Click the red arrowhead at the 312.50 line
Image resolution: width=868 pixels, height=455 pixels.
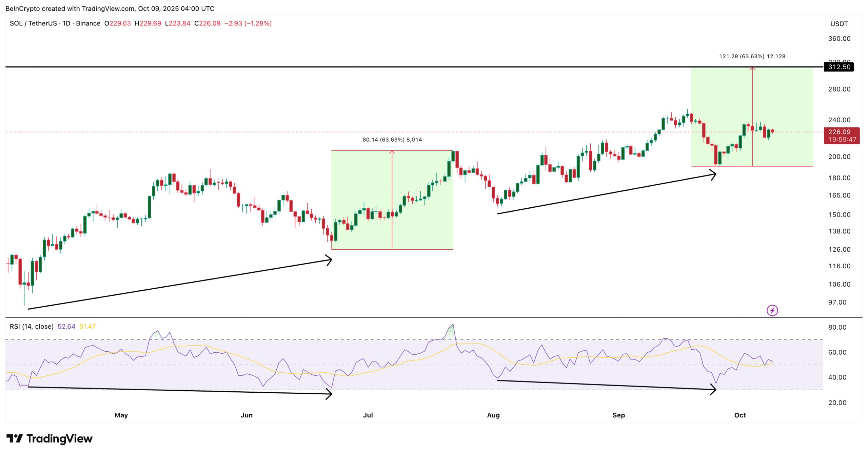coord(752,69)
